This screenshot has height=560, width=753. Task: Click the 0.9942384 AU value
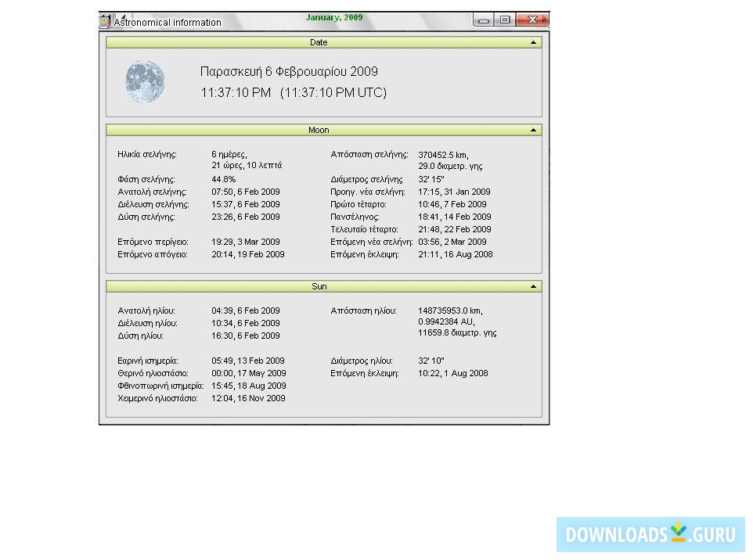point(446,322)
